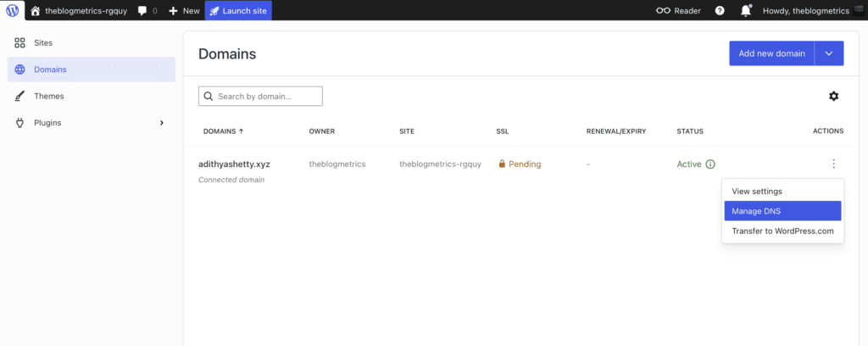The image size is (868, 346).
Task: Open the theblogmetrics-rgquy site home link
Action: pos(81,10)
